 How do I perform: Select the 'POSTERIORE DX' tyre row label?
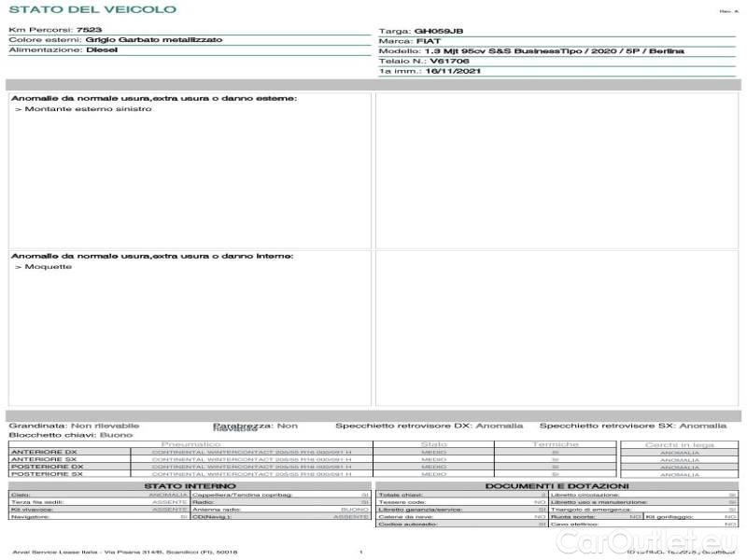click(48, 467)
